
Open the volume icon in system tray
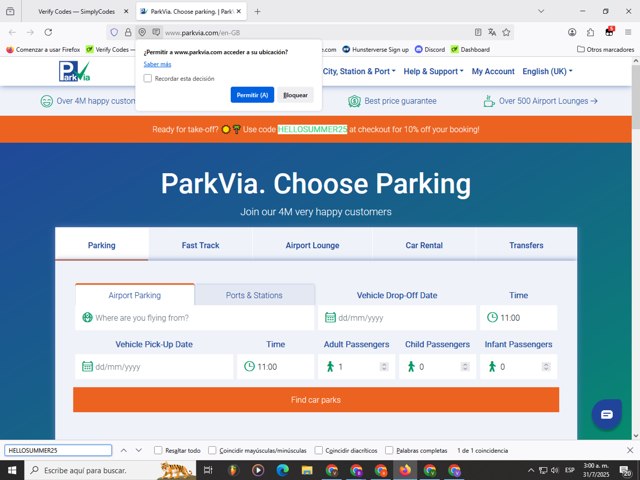tap(555, 470)
